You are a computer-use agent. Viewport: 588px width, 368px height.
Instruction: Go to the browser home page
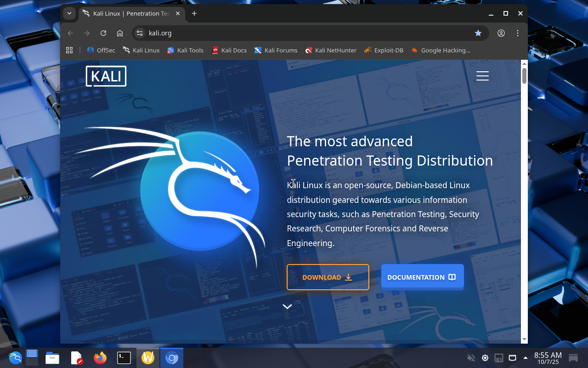coord(120,33)
